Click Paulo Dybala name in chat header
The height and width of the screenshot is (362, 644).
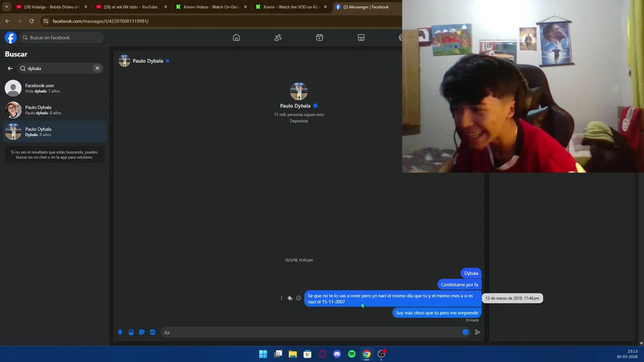pos(148,61)
